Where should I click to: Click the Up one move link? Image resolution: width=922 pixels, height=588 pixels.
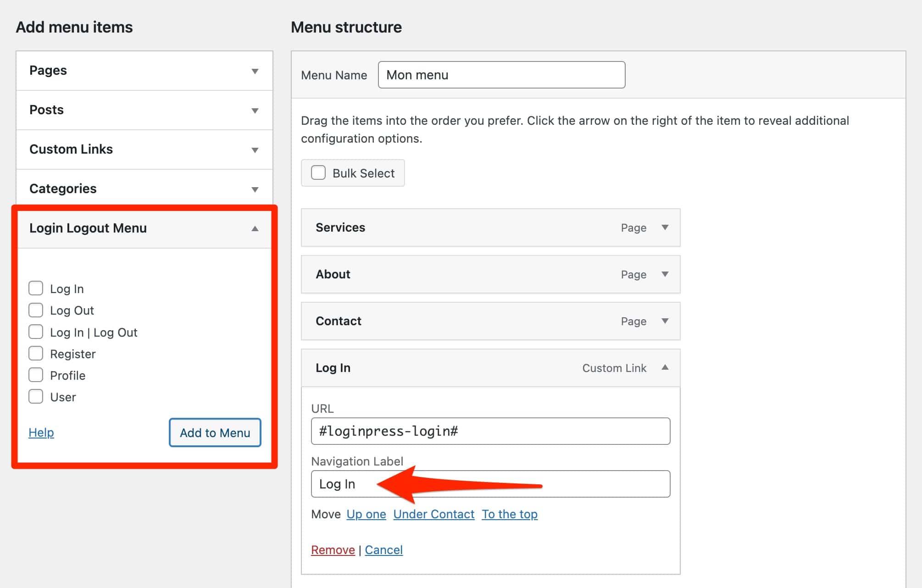coord(367,514)
